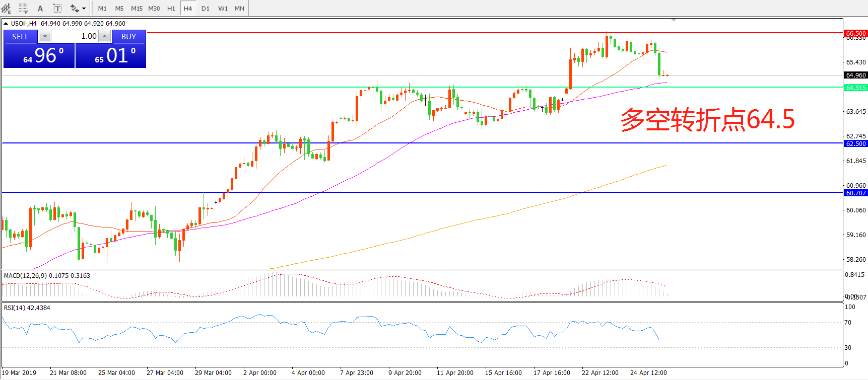The height and width of the screenshot is (380, 868).
Task: Select the D1 daily timeframe
Action: [205, 8]
